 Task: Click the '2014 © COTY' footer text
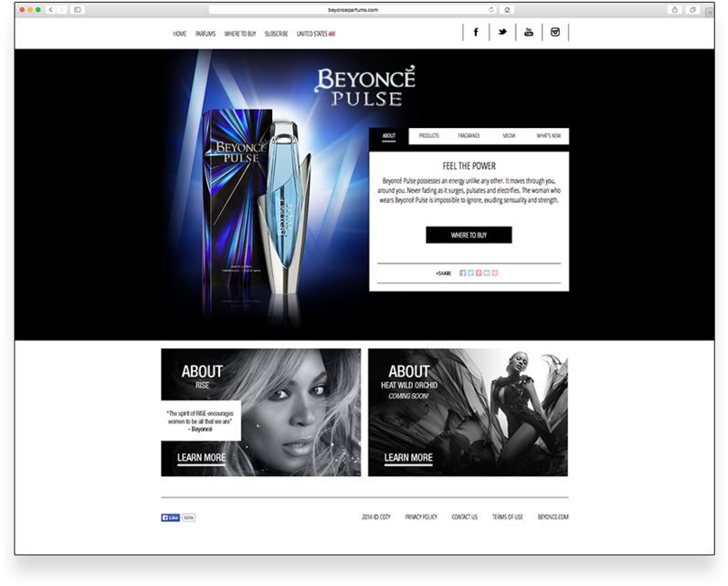[x=376, y=517]
